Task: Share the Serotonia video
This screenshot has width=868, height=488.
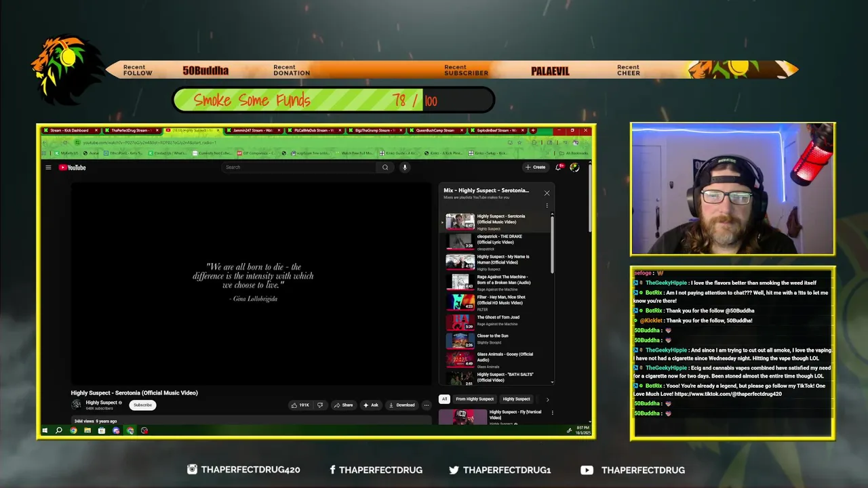Action: (343, 405)
